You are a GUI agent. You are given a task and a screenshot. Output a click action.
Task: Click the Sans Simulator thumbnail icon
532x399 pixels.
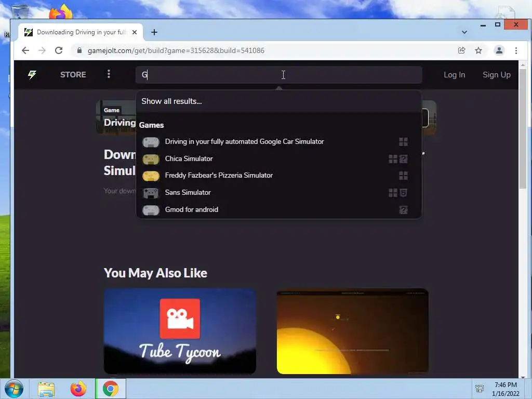pos(151,193)
